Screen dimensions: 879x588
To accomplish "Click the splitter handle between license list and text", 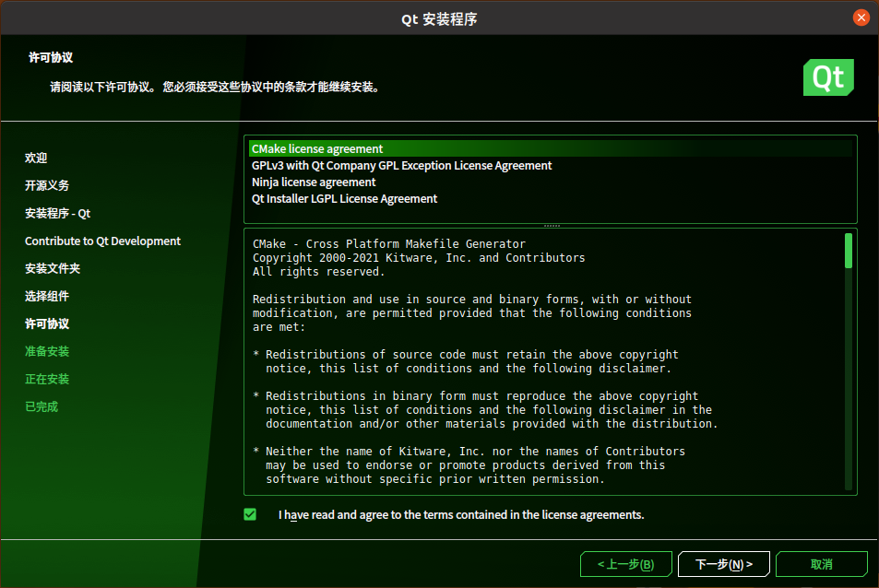I will pyautogui.click(x=552, y=226).
